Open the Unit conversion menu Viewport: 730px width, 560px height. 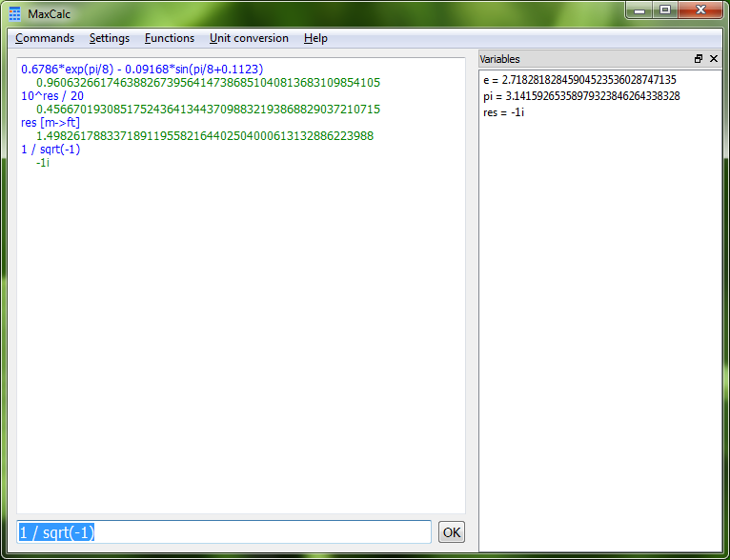click(249, 38)
